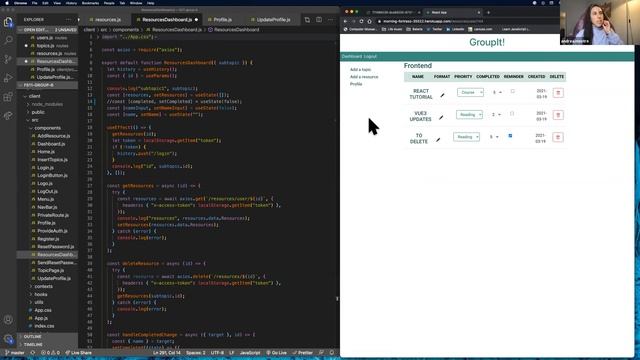Open the Manage settings icon in activity bar
The image size is (640, 360).
(x=8, y=339)
